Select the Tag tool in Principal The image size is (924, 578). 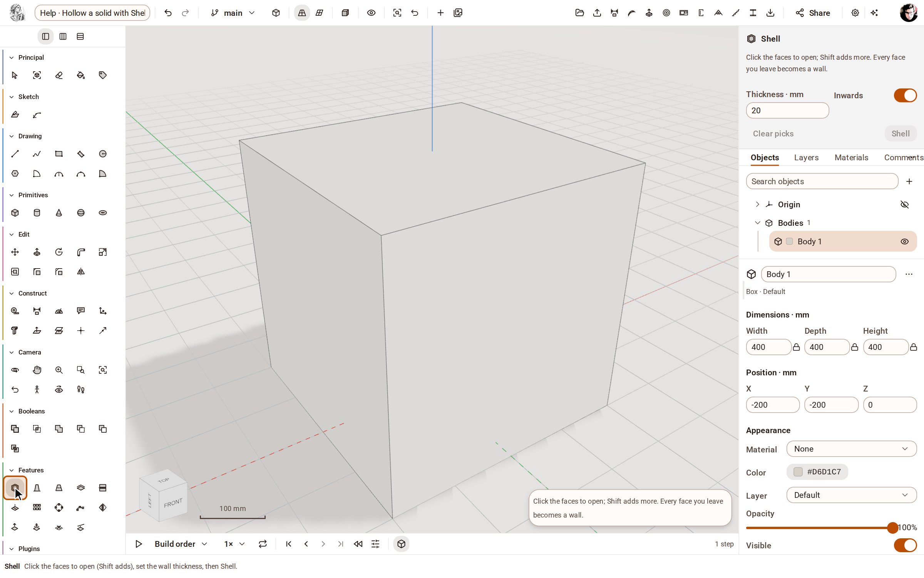pos(103,75)
